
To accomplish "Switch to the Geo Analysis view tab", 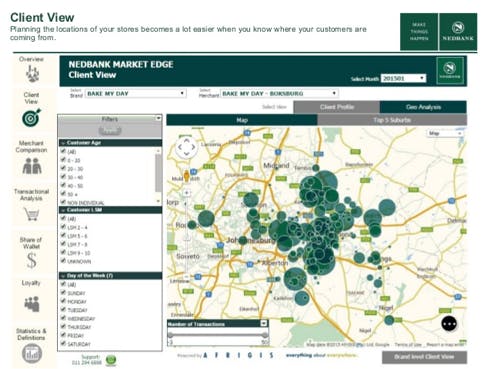I will click(423, 107).
